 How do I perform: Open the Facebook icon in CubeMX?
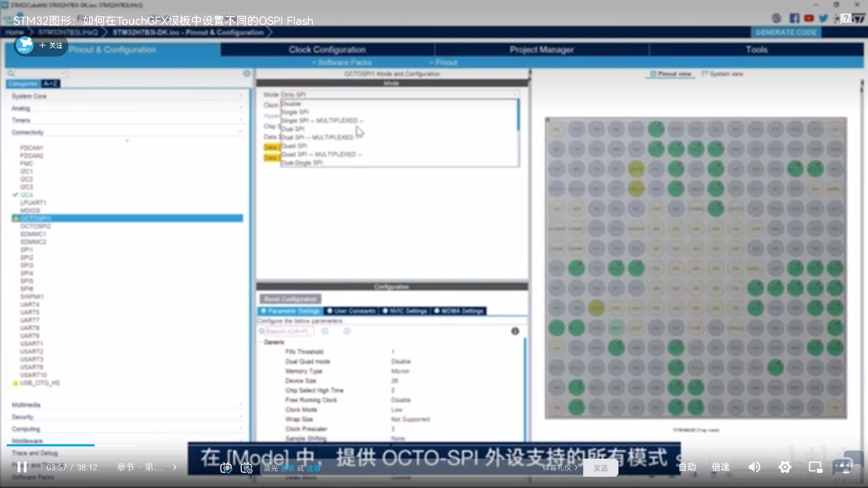794,18
